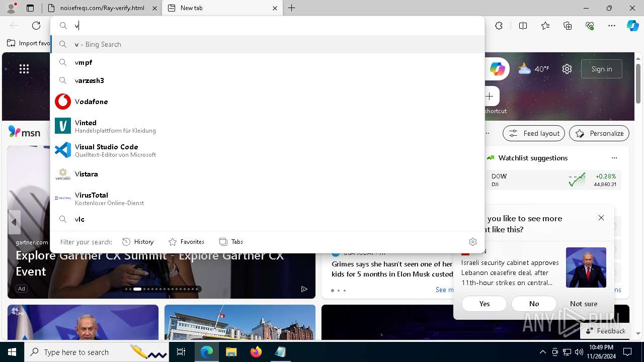Click Sign in button
The image size is (644, 362).
click(x=602, y=69)
